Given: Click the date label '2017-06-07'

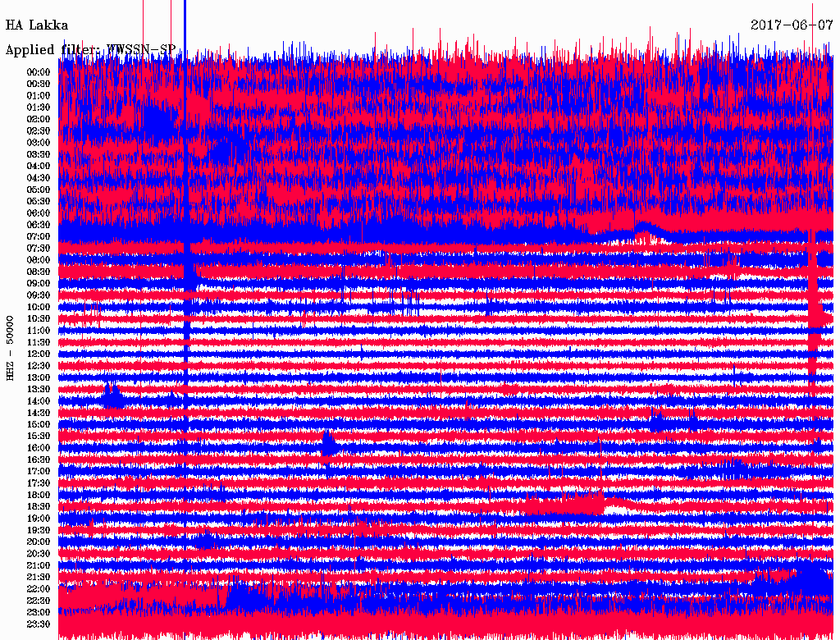Looking at the screenshot, I should (x=792, y=25).
